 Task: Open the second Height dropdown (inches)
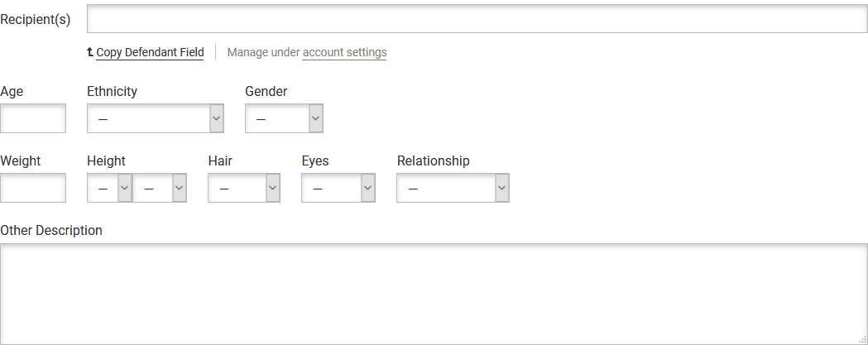click(160, 189)
